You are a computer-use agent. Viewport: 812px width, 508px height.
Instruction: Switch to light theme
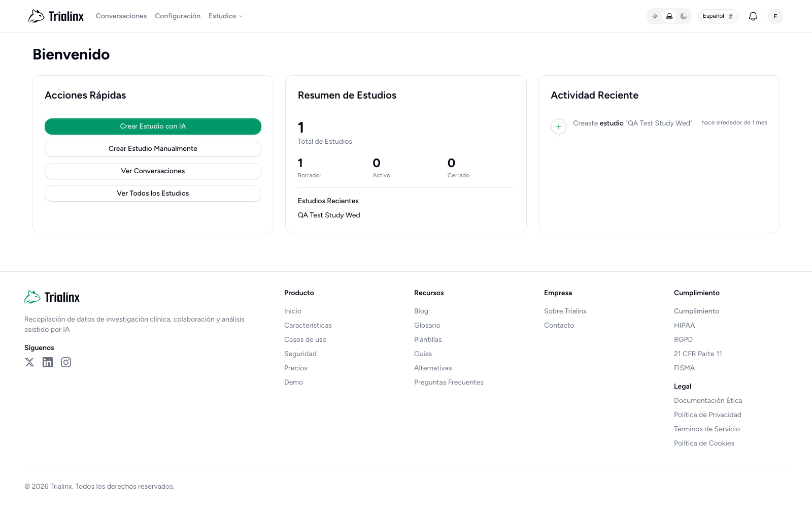coord(655,16)
